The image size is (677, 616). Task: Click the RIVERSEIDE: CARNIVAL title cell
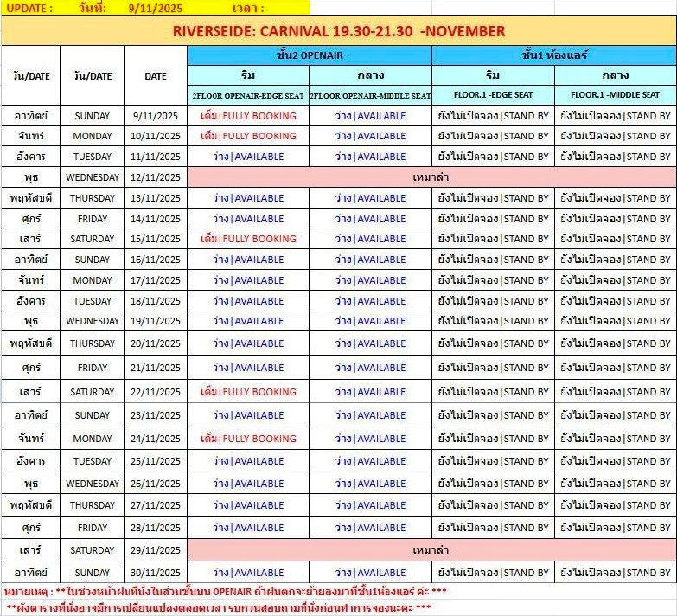(x=338, y=31)
